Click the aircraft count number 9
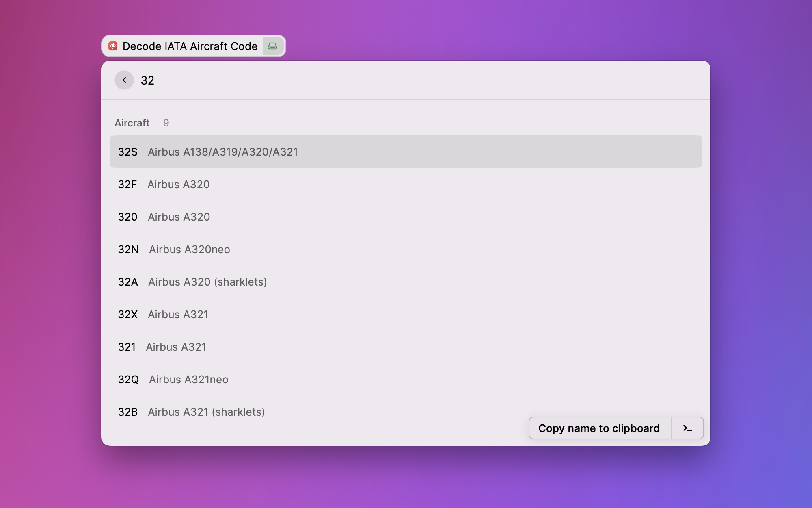The image size is (812, 508). pyautogui.click(x=166, y=123)
